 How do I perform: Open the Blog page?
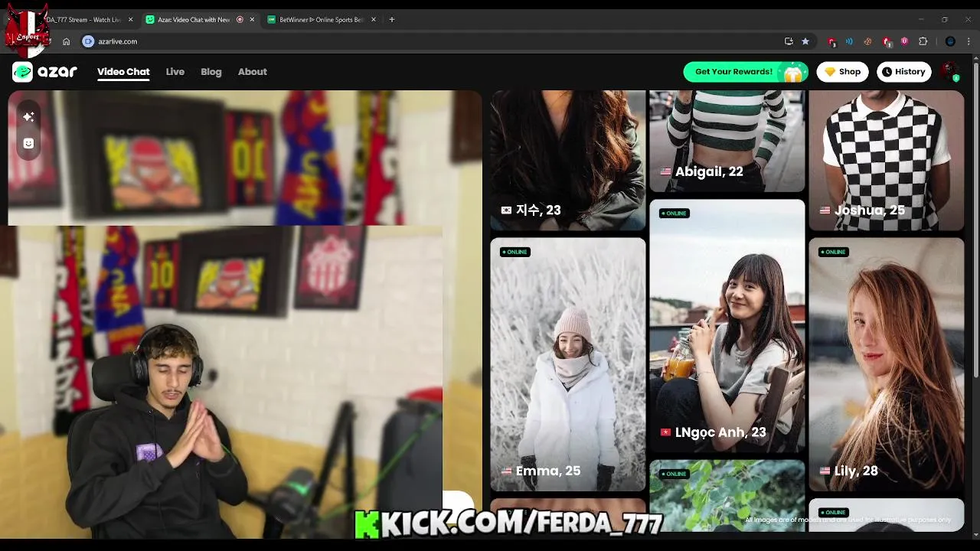point(211,72)
